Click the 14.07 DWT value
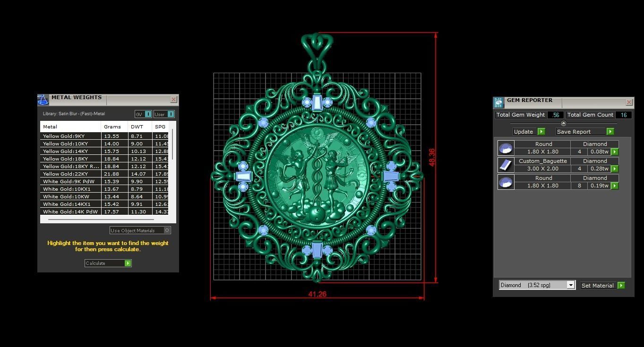The image size is (644, 347). click(x=138, y=174)
